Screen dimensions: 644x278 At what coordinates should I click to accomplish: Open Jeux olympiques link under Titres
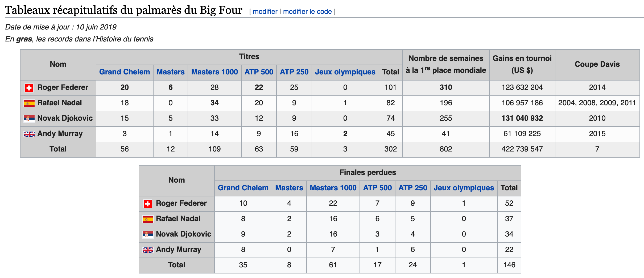click(345, 72)
